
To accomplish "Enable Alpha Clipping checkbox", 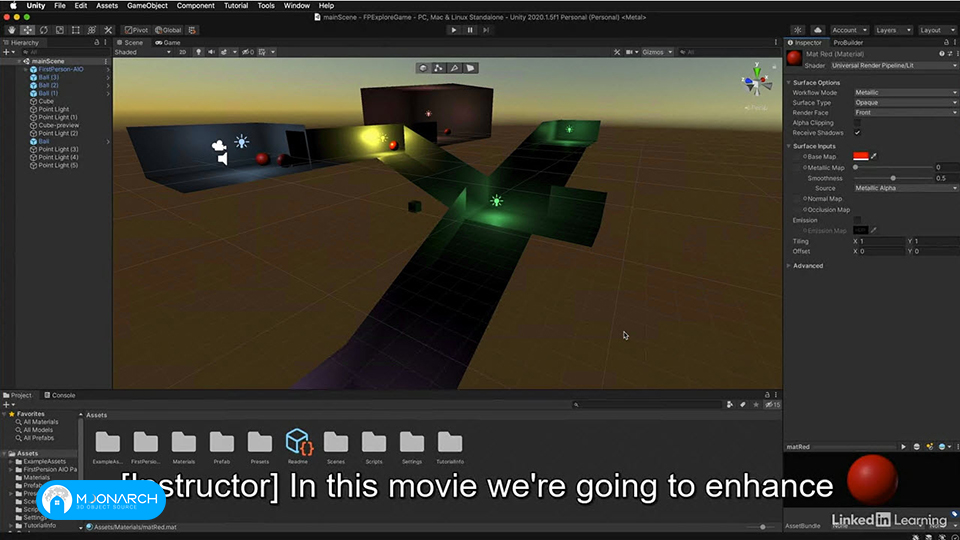I will coord(857,123).
